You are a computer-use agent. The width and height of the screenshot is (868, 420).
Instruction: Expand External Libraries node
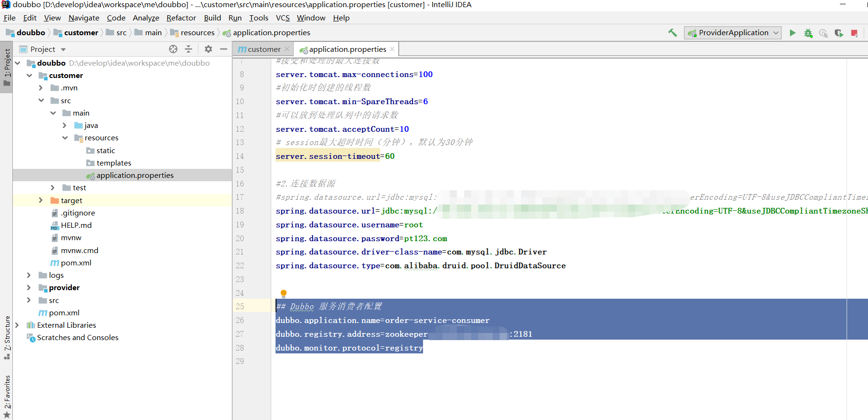(18, 325)
